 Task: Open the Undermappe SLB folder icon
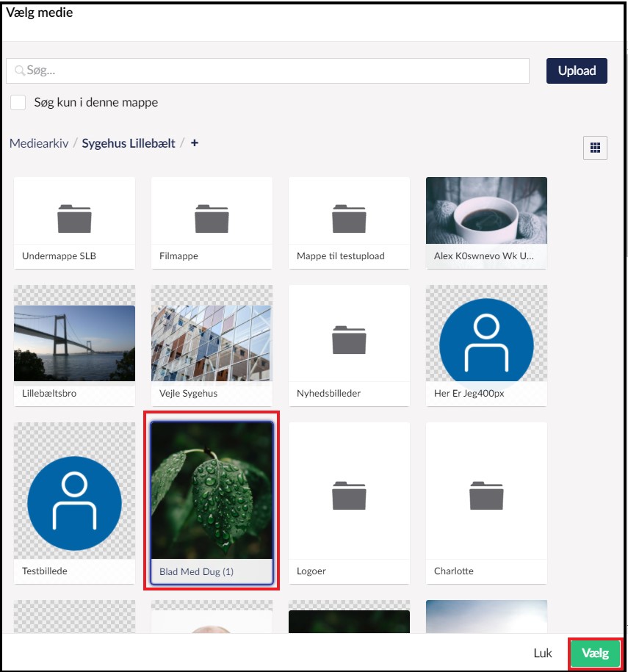tap(74, 219)
